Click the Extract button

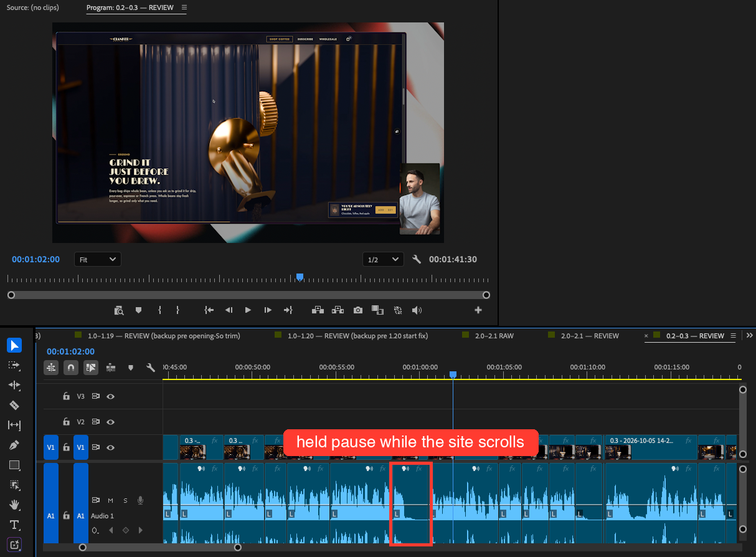pos(338,310)
